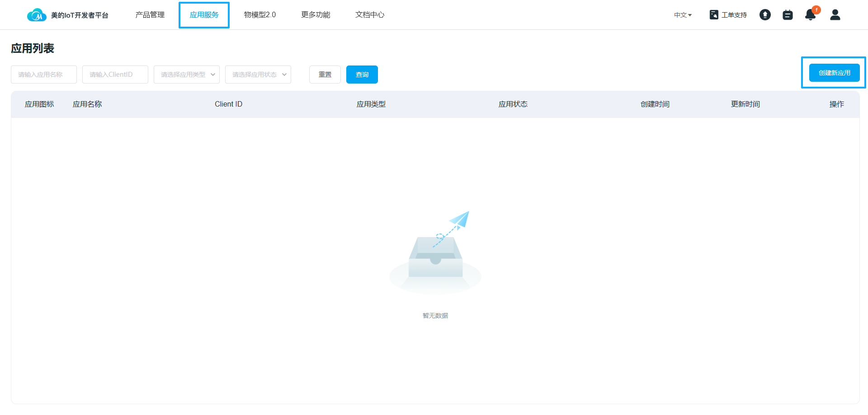This screenshot has height=415, width=868.
Task: Navigate to 文档中心
Action: (x=370, y=15)
